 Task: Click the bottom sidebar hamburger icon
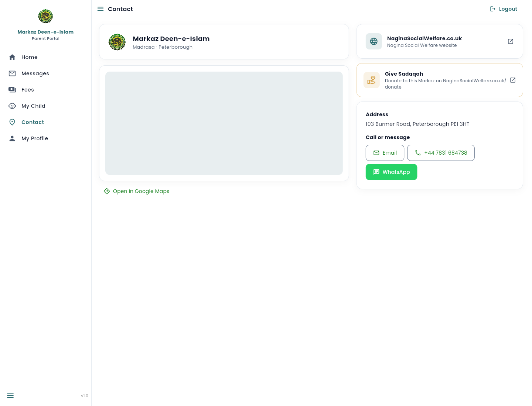click(x=10, y=396)
